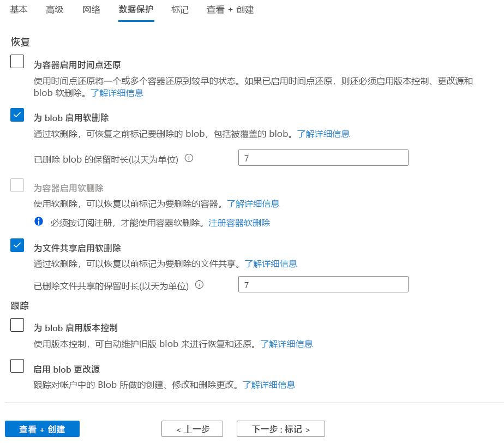Focus the file share retention days field
504x443 pixels.
coord(323,284)
